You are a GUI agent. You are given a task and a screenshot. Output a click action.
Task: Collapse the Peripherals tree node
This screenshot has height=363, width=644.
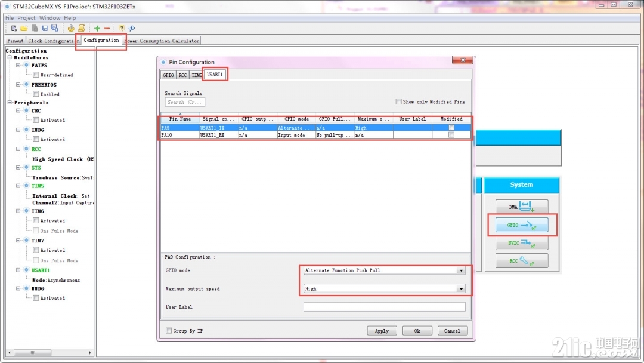pos(10,103)
